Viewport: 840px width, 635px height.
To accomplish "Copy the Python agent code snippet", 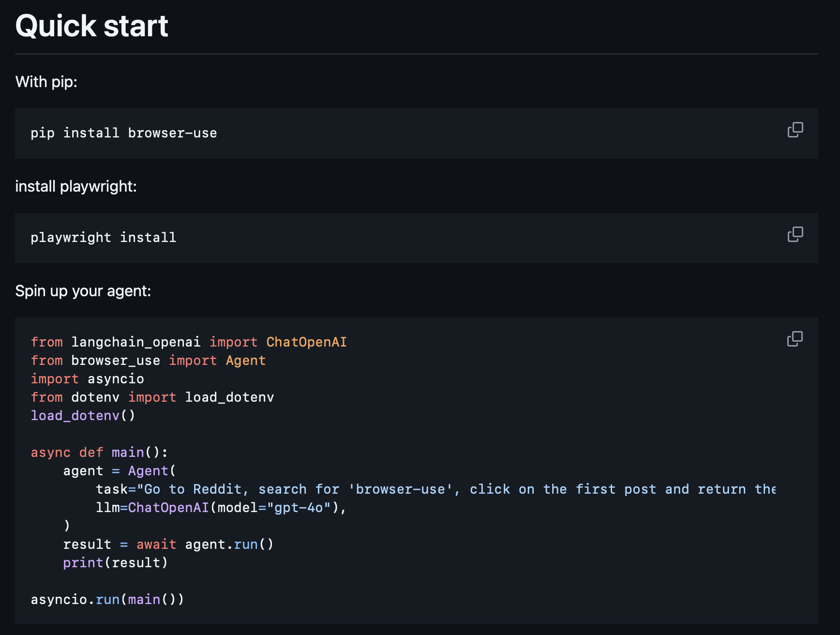I will click(x=795, y=339).
